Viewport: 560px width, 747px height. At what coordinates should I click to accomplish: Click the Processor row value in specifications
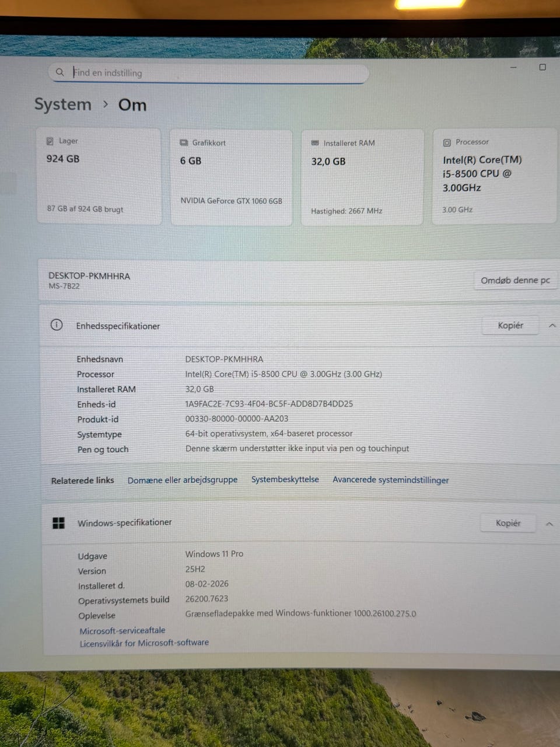[x=283, y=374]
